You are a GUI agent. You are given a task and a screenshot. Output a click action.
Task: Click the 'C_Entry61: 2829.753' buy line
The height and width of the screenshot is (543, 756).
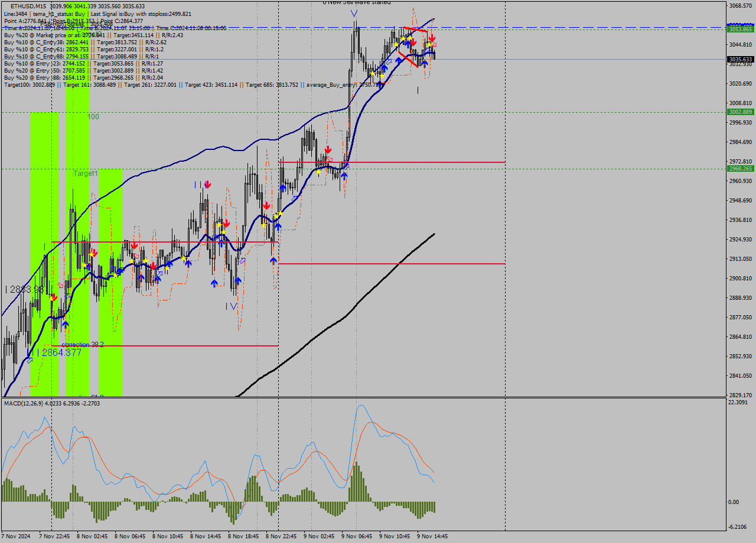(x=84, y=49)
